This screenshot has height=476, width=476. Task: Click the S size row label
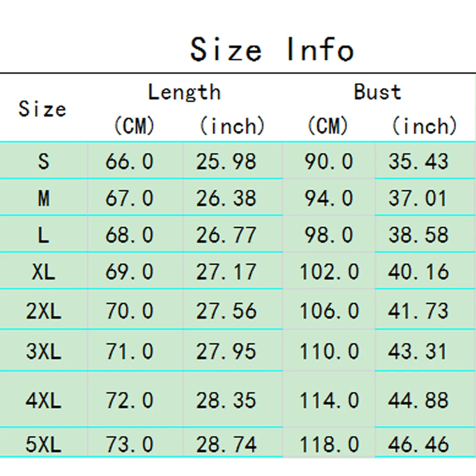click(x=43, y=162)
